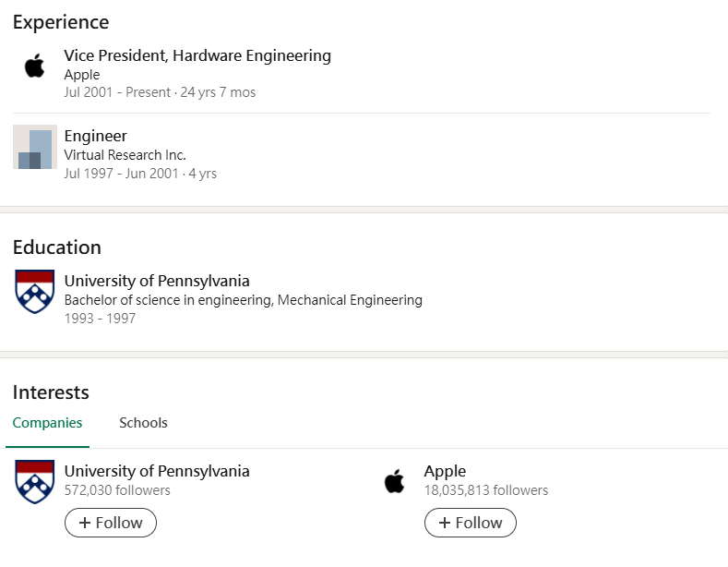Follow University of Pennsylvania

(111, 523)
